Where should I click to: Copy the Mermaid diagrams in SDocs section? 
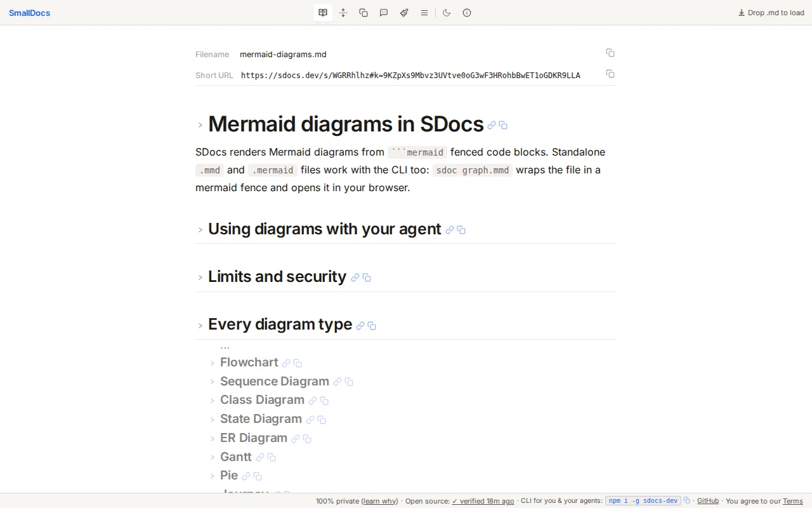503,126
